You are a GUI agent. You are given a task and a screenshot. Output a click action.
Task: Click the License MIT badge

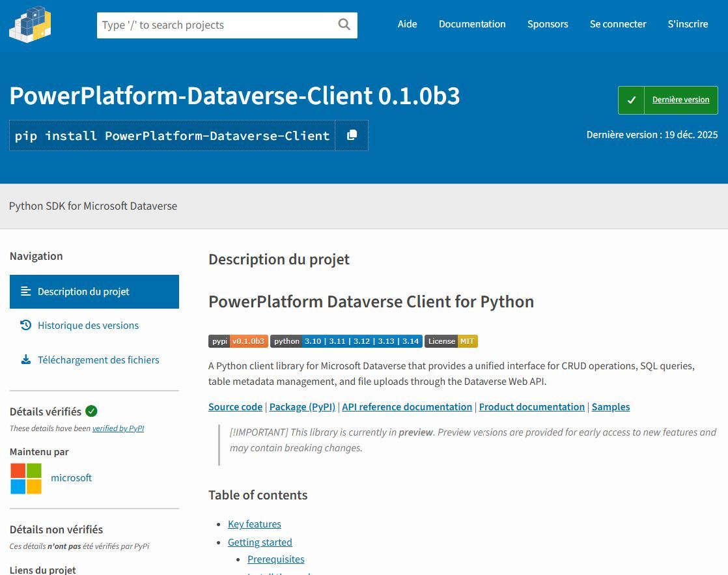pos(451,341)
